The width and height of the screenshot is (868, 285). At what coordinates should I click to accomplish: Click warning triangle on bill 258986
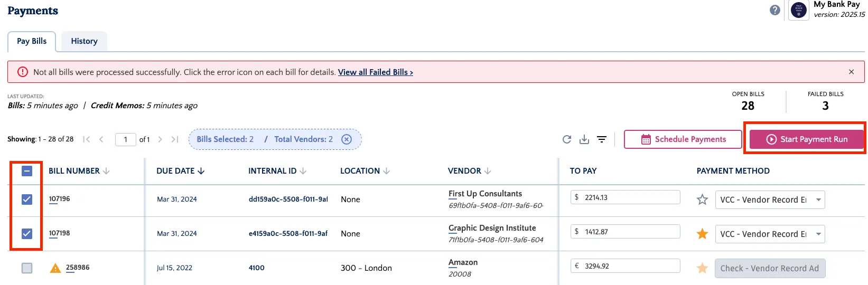pos(55,268)
